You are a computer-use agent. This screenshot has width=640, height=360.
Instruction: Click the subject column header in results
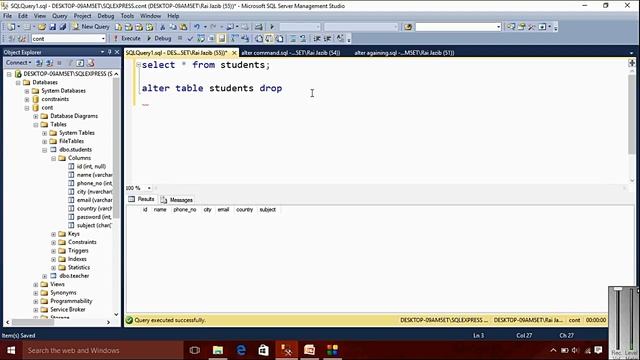(x=268, y=210)
